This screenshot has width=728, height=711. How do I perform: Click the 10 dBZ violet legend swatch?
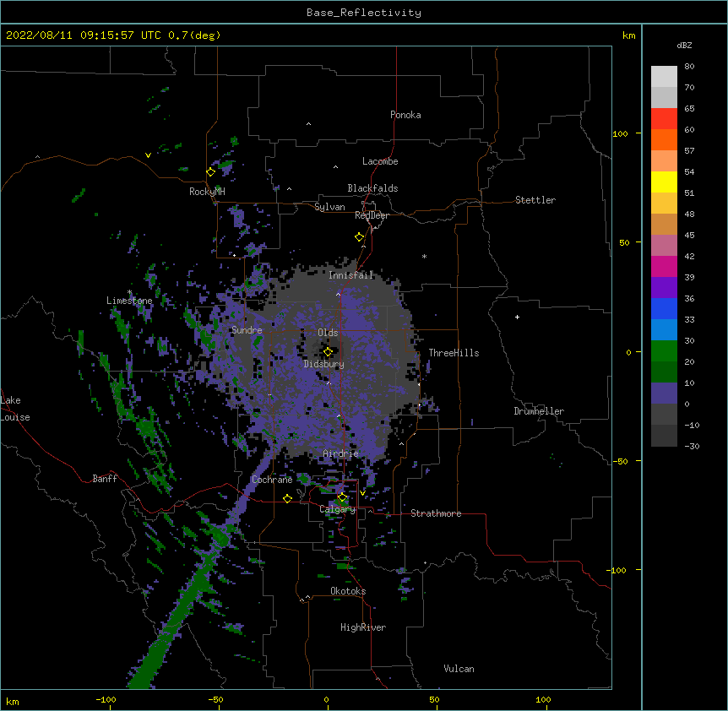(664, 393)
